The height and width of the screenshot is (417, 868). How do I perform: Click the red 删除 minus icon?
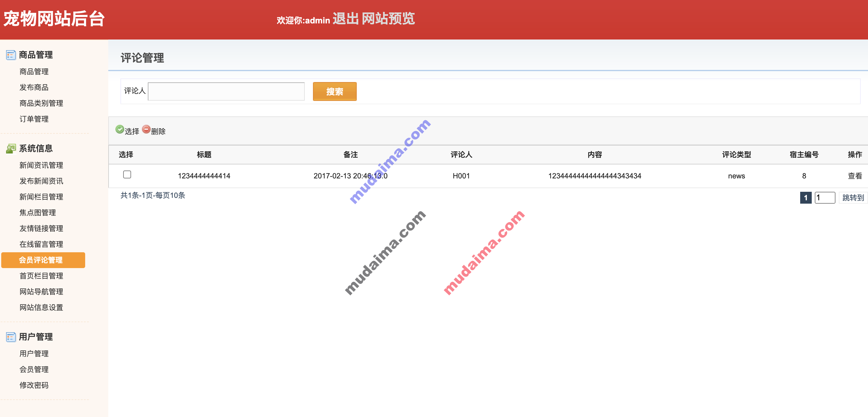click(146, 129)
